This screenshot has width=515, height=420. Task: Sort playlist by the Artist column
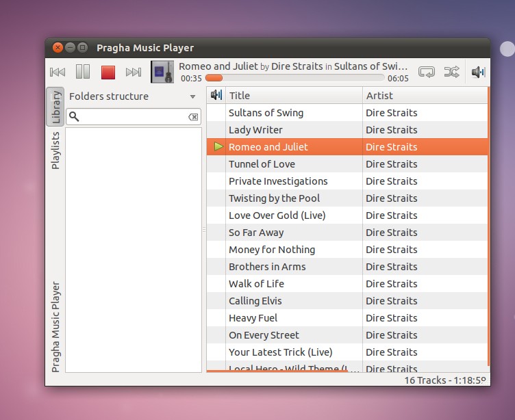pos(425,96)
